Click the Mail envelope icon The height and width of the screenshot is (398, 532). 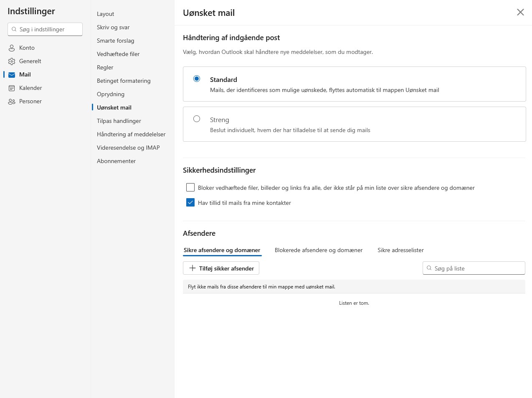[x=12, y=75]
